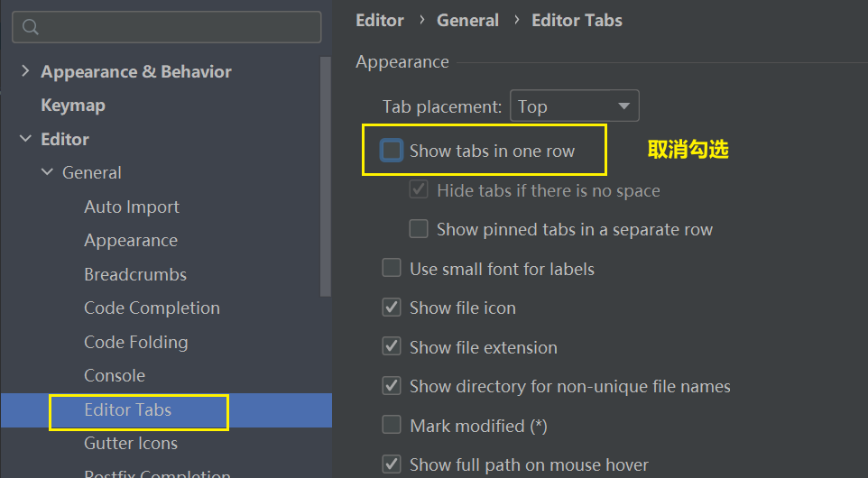Click the Editor breadcrumb link
This screenshot has height=478, width=868.
coord(380,20)
